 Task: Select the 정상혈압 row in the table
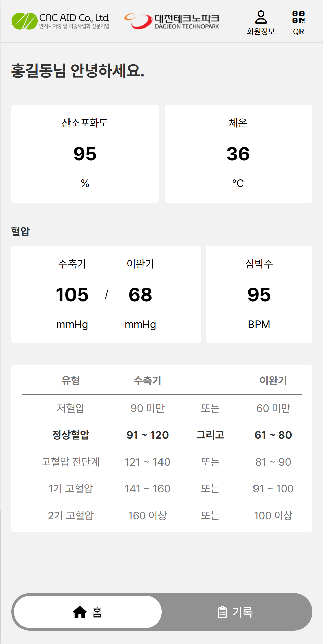coord(161,435)
